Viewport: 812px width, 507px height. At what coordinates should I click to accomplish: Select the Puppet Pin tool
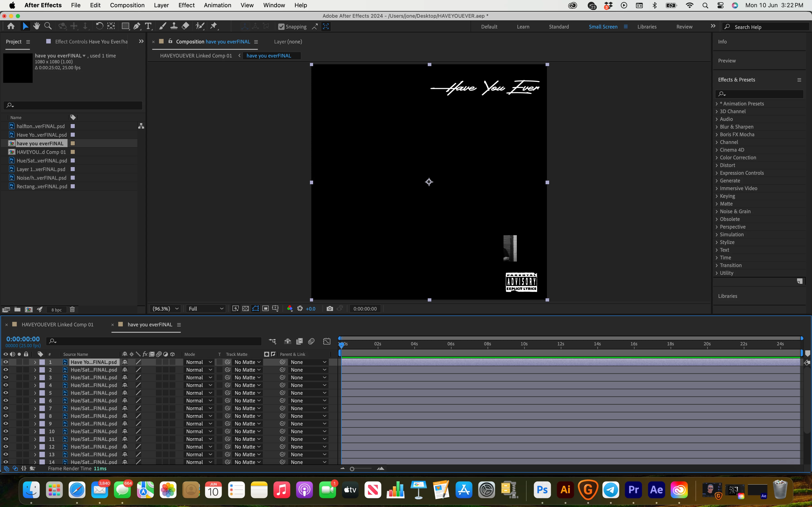[214, 26]
